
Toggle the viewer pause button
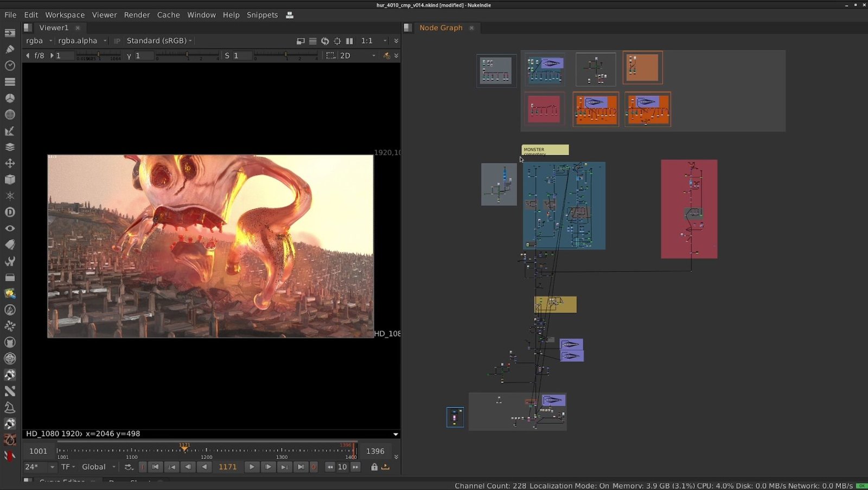349,41
